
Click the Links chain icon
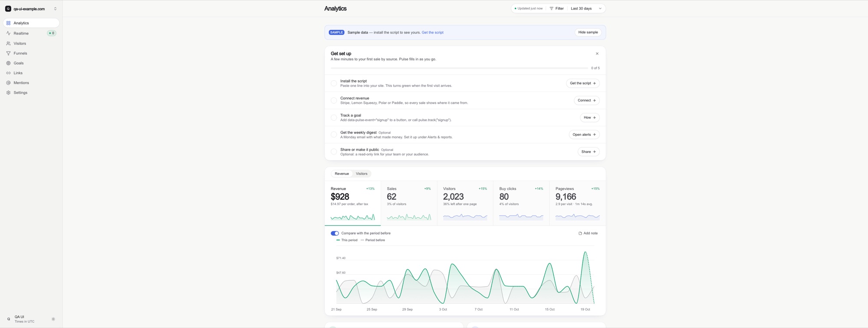coord(8,73)
